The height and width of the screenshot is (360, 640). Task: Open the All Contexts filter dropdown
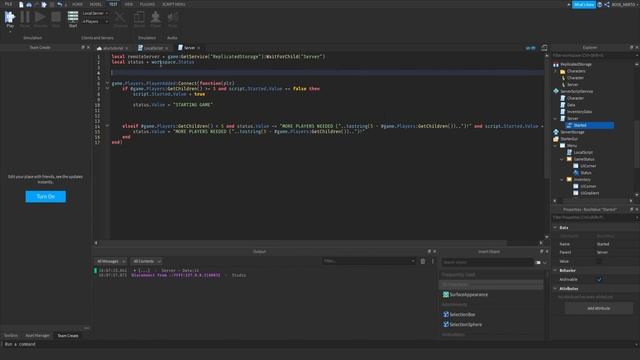click(147, 261)
